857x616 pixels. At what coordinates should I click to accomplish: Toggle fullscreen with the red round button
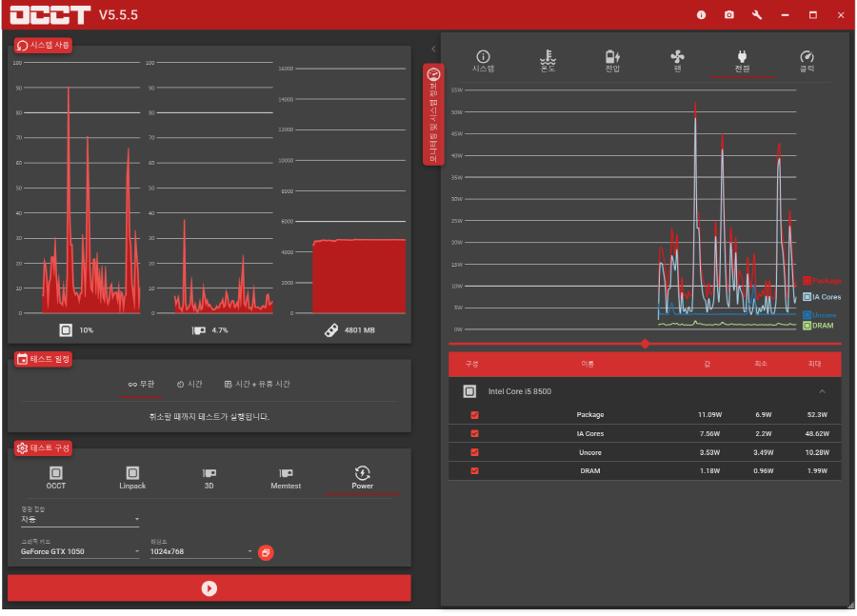tap(266, 552)
